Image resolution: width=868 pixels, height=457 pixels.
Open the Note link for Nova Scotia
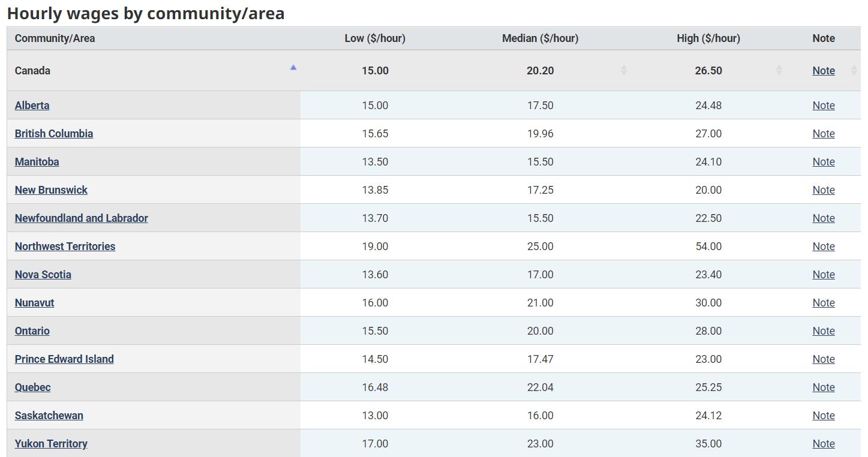click(x=824, y=274)
